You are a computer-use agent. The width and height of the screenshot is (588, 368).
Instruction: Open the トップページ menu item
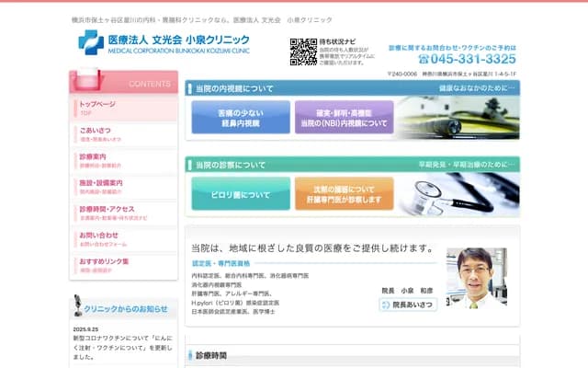click(x=124, y=108)
